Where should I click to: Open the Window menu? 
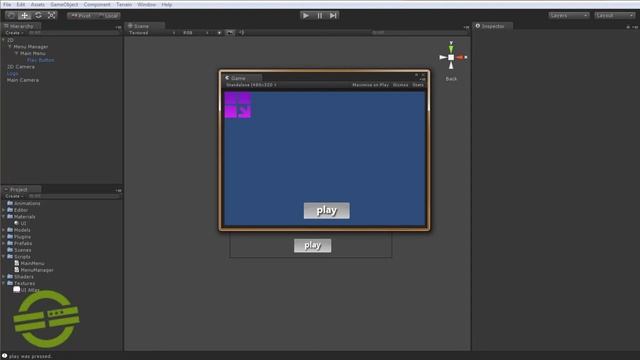coord(146,4)
